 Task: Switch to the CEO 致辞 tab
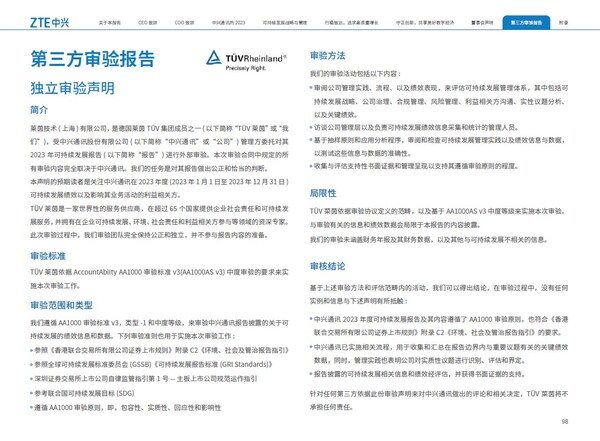point(148,20)
